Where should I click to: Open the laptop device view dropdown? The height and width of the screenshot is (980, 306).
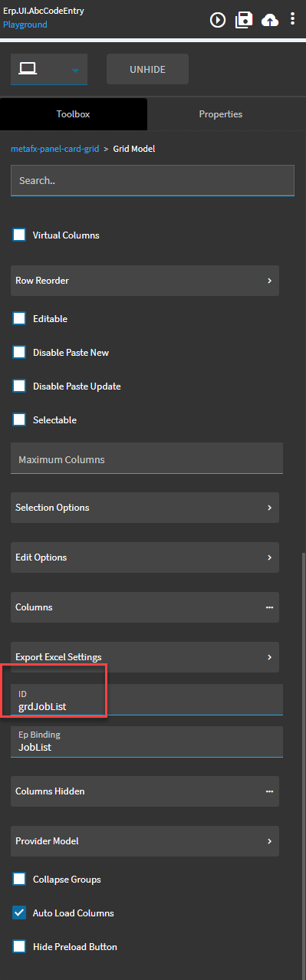49,69
